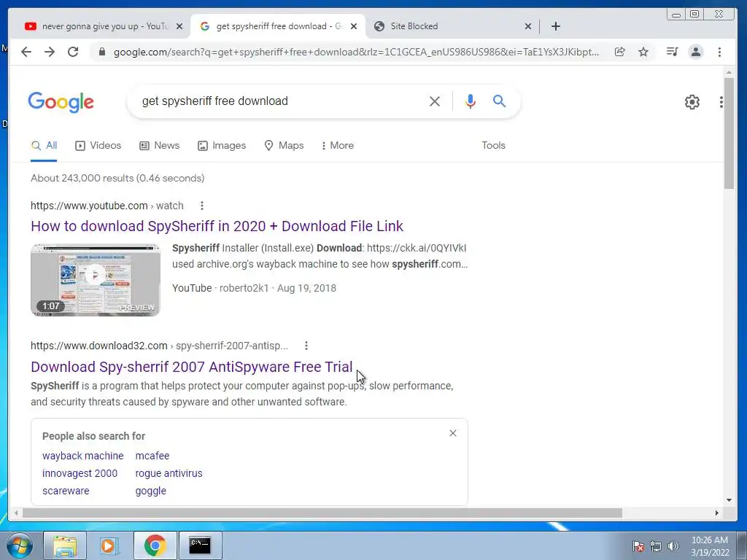
Task: Click the network tray icon
Action: click(x=656, y=546)
